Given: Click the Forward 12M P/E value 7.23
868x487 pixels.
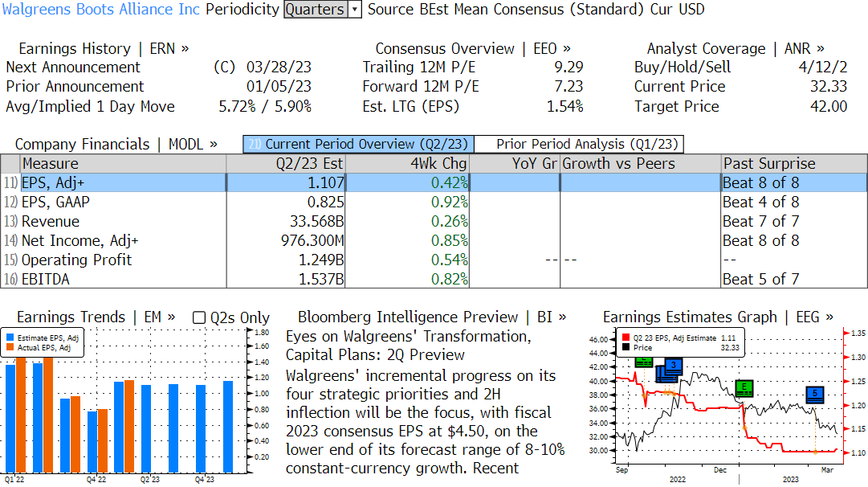Looking at the screenshot, I should [568, 87].
